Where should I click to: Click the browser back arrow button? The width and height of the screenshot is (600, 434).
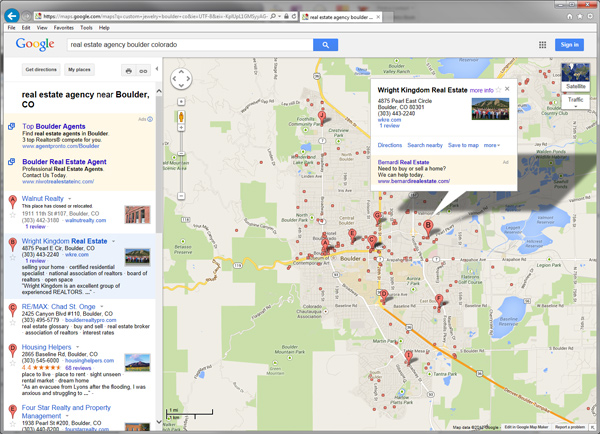pyautogui.click(x=12, y=16)
